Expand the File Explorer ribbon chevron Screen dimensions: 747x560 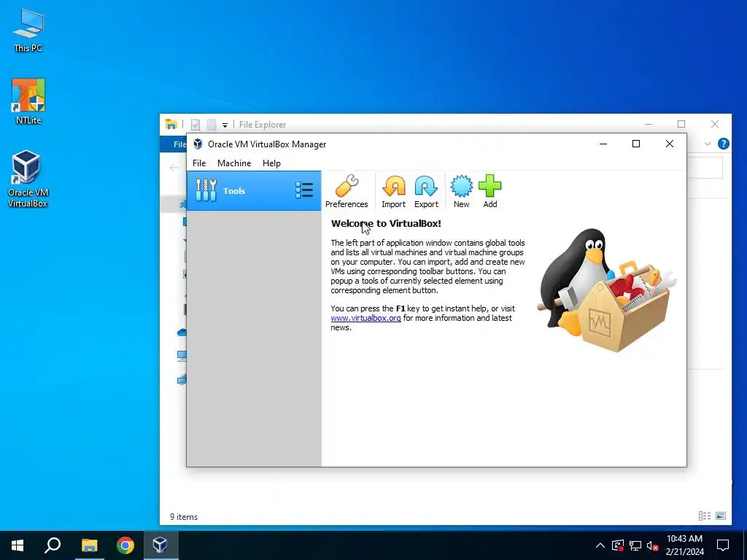(x=708, y=144)
